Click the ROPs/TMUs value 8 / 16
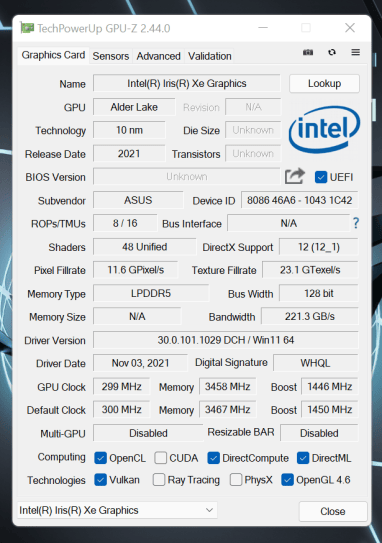 click(125, 223)
